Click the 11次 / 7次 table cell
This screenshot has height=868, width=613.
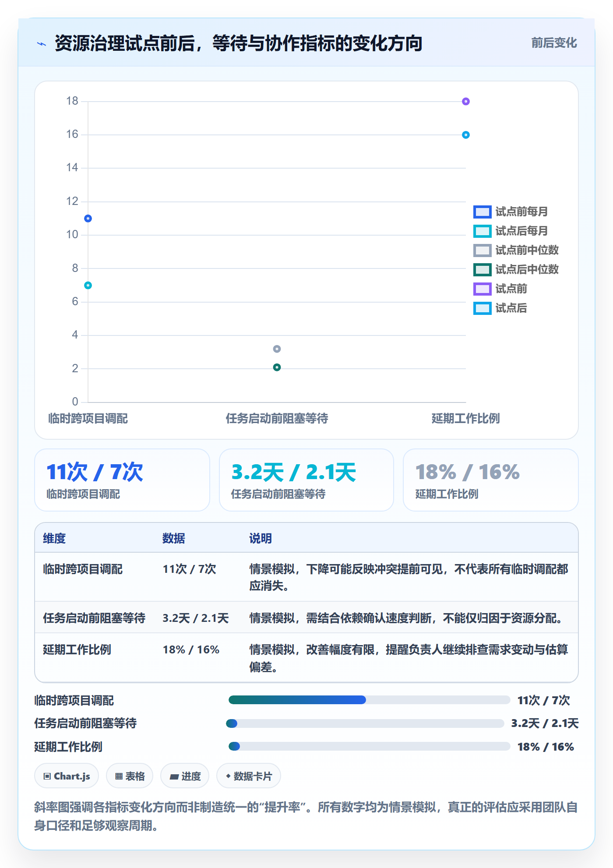pyautogui.click(x=190, y=569)
